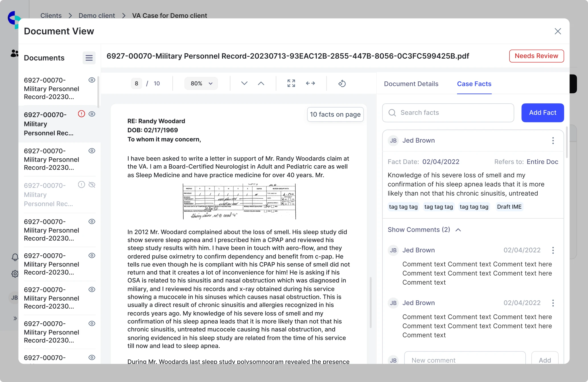This screenshot has height=382, width=588.
Task: Toggle visibility of the last listed document
Action: pyautogui.click(x=92, y=357)
